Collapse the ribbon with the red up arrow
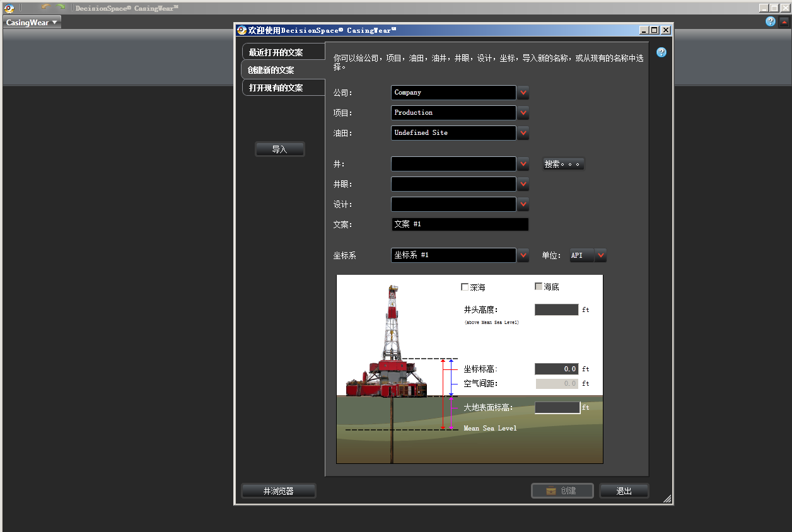This screenshot has width=792, height=532. 784,21
